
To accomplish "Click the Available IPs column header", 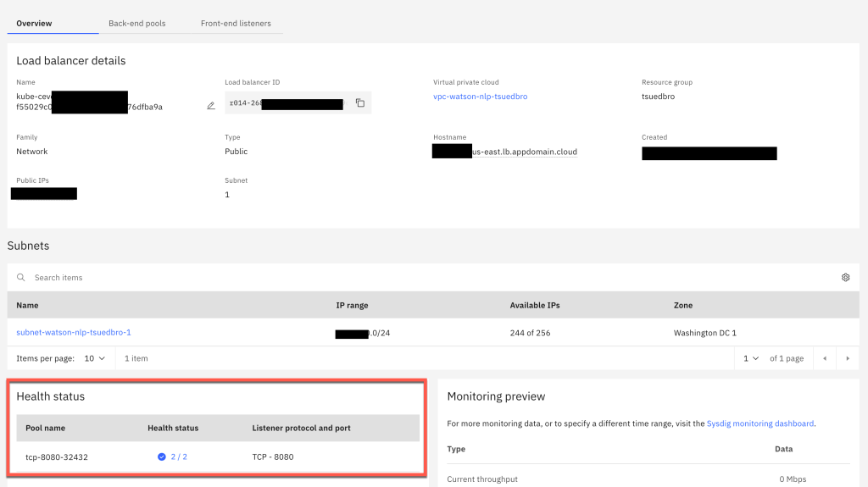I will (x=535, y=305).
